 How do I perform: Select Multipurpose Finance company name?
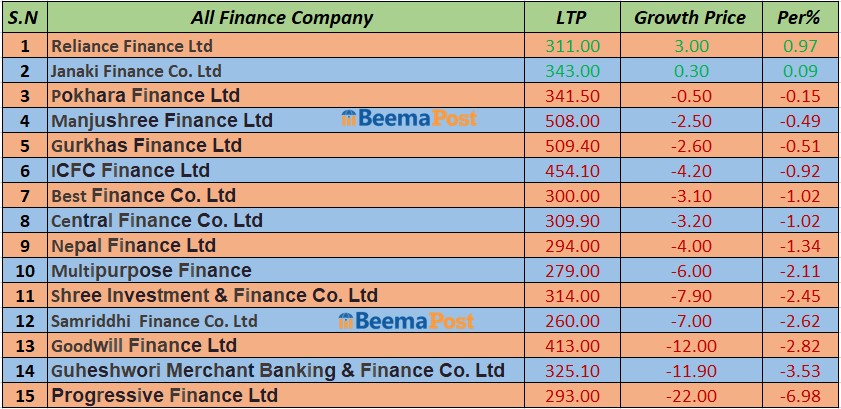coord(151,271)
